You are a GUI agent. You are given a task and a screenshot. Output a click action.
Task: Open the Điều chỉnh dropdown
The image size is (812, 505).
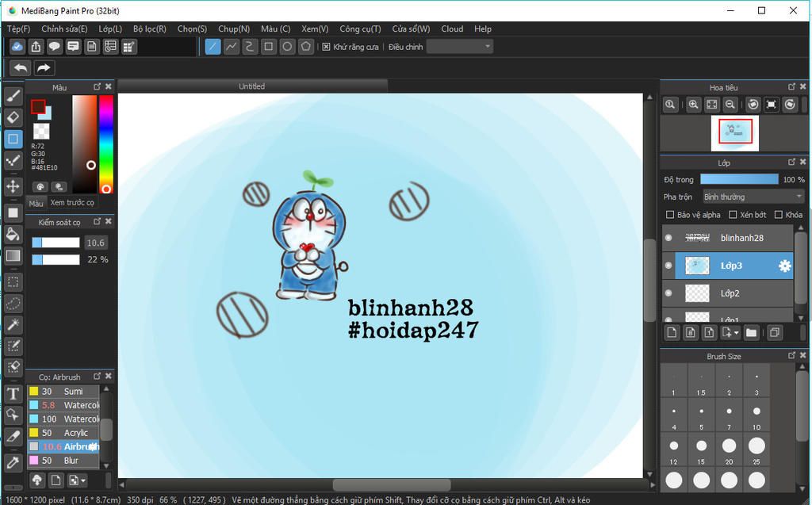(459, 47)
